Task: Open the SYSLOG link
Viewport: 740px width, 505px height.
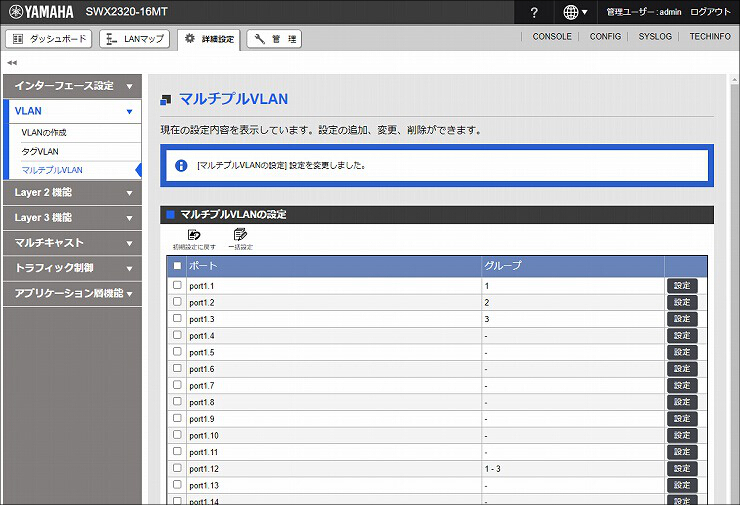Action: [x=655, y=36]
